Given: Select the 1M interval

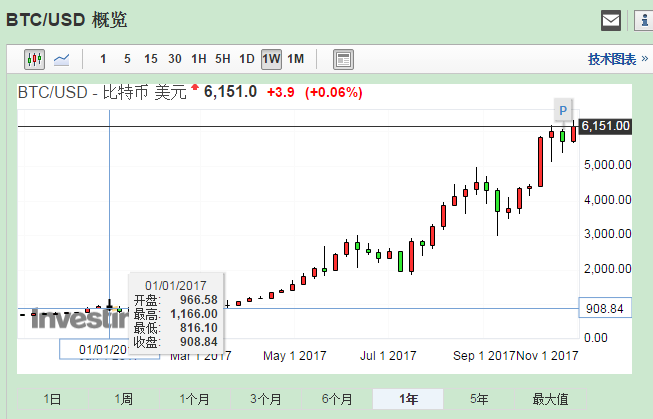Looking at the screenshot, I should tap(296, 59).
